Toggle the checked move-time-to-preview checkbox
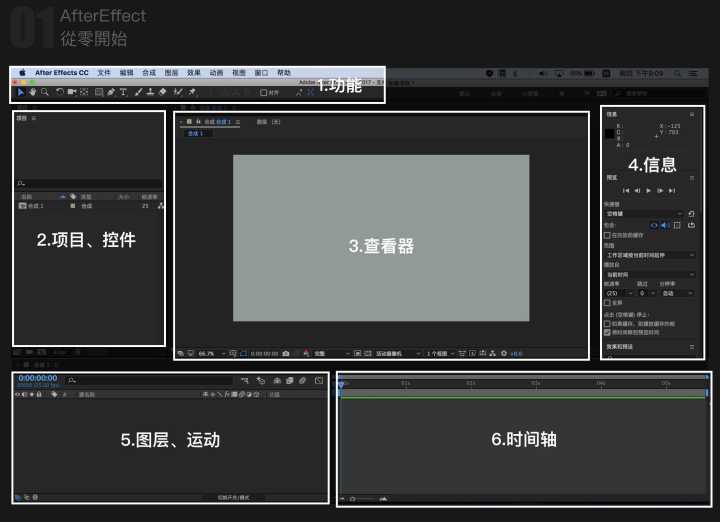720x522 pixels. click(607, 332)
